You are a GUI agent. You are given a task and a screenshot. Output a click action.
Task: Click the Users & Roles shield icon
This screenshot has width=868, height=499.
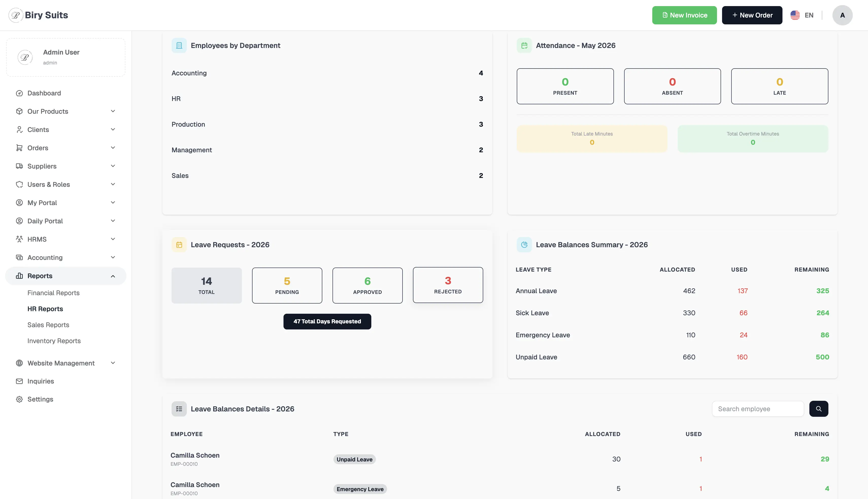coord(20,184)
